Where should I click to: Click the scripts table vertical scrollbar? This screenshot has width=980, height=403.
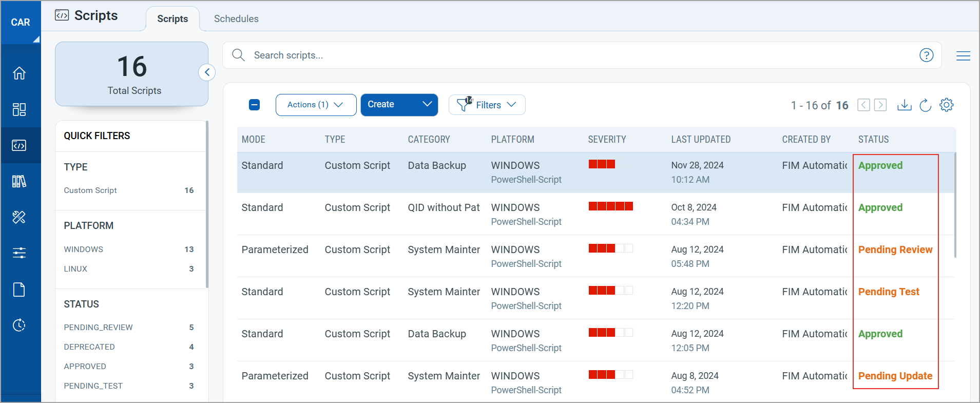955,205
